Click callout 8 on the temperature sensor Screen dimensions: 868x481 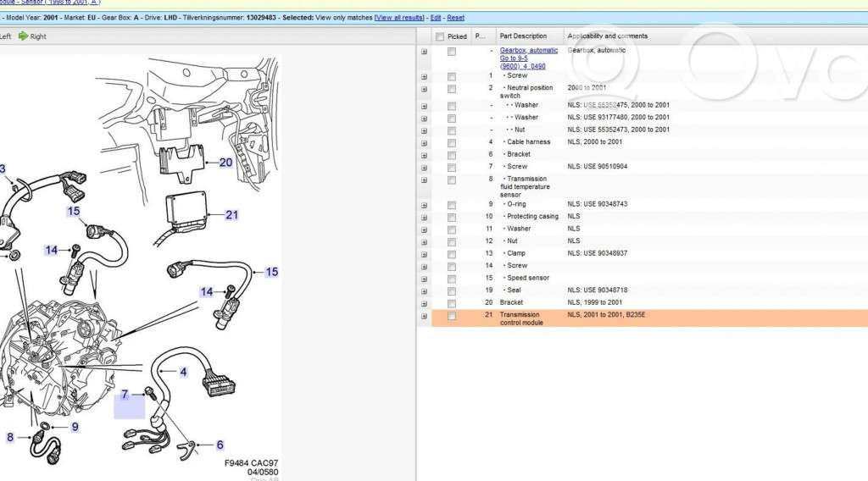[10, 437]
